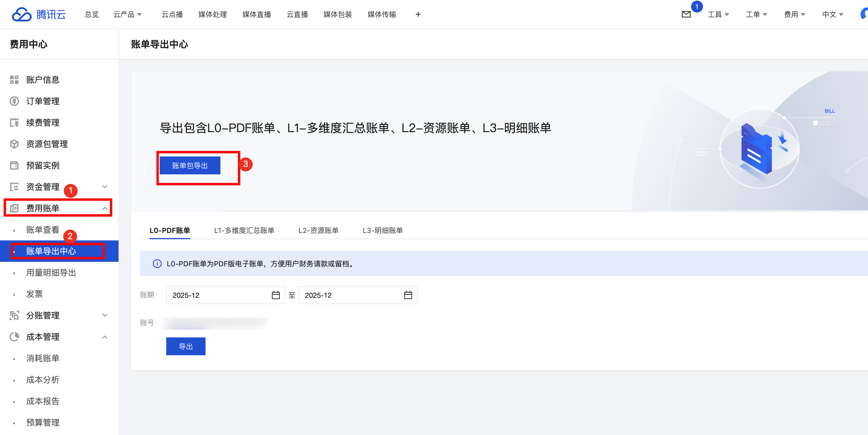Click the 账单包导出 button
The image size is (868, 435).
190,166
